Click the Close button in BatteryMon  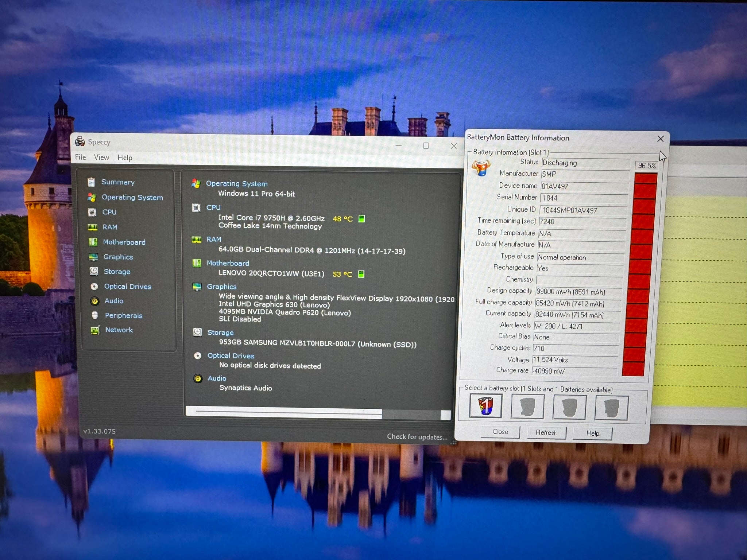(500, 432)
